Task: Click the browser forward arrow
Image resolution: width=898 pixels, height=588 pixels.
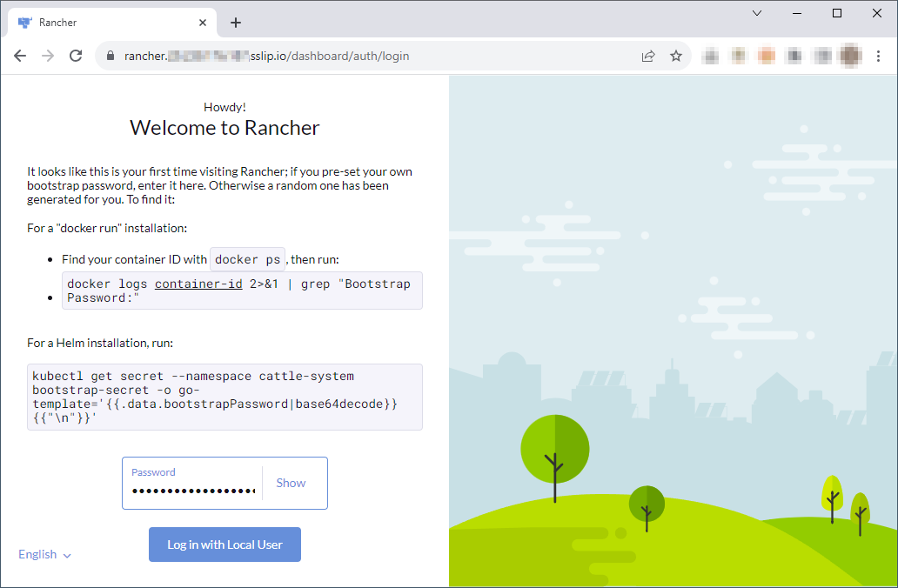Action: [x=48, y=56]
